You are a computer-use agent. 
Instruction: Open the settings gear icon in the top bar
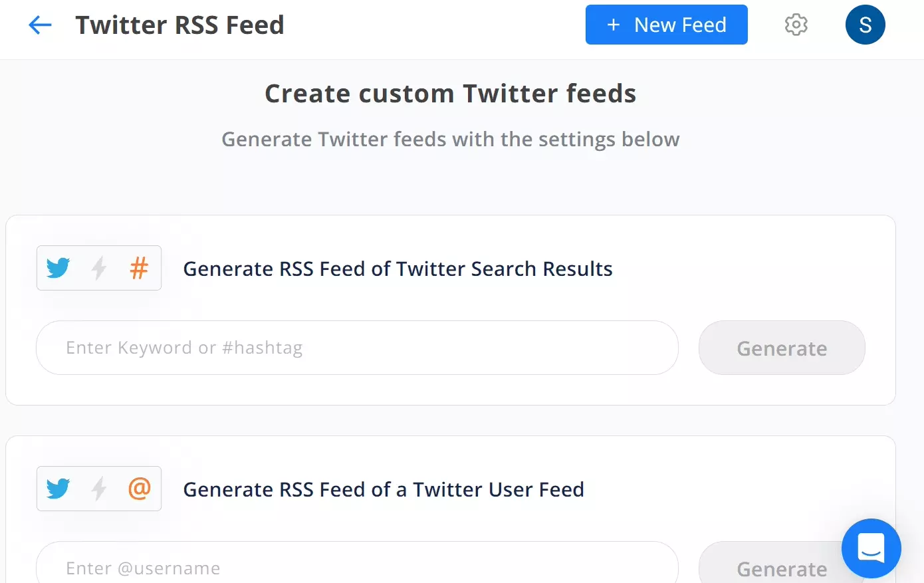coord(796,25)
